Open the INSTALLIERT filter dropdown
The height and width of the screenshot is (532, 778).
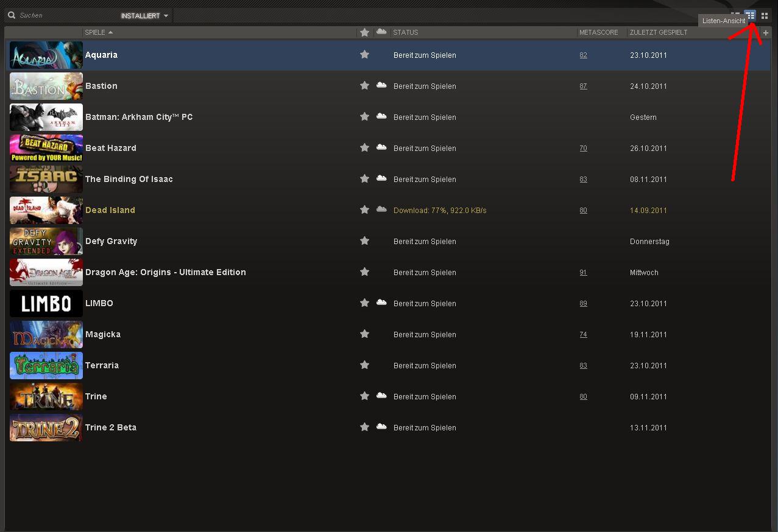click(144, 16)
